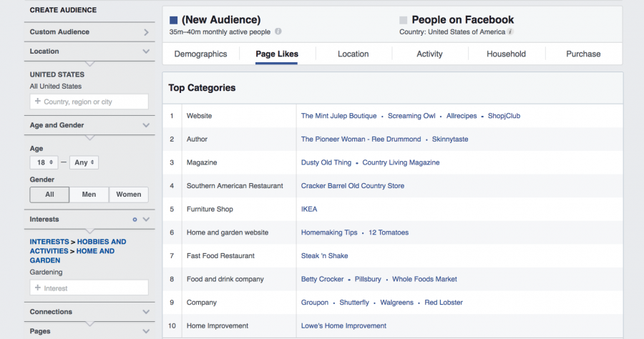Open The Mint Julep Boutique page link
The width and height of the screenshot is (644, 339).
[x=339, y=116]
